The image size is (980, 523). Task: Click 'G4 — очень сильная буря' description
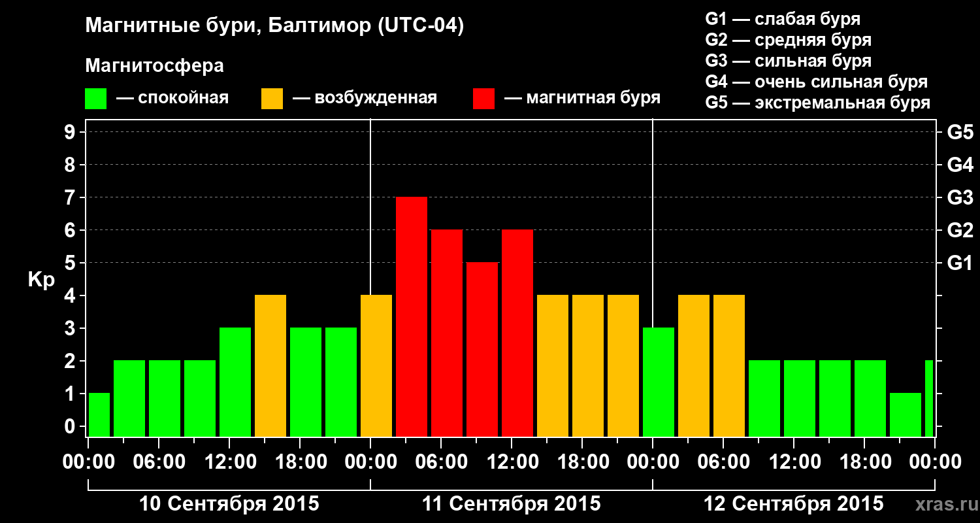816,82
